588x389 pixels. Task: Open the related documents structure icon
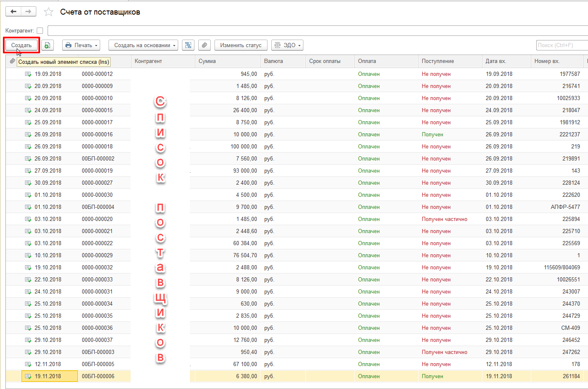[x=188, y=45]
